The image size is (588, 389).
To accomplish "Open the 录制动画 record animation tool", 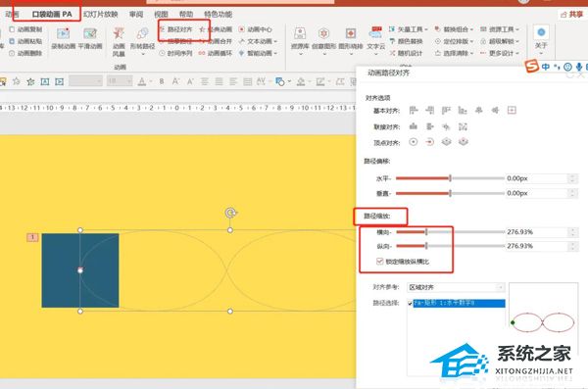I will [x=63, y=38].
